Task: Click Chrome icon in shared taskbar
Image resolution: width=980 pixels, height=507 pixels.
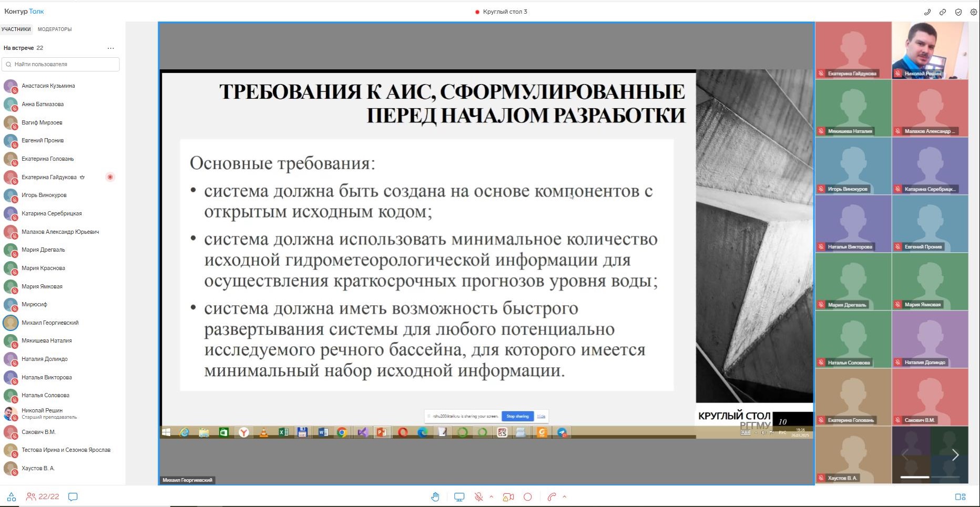Action: tap(342, 432)
